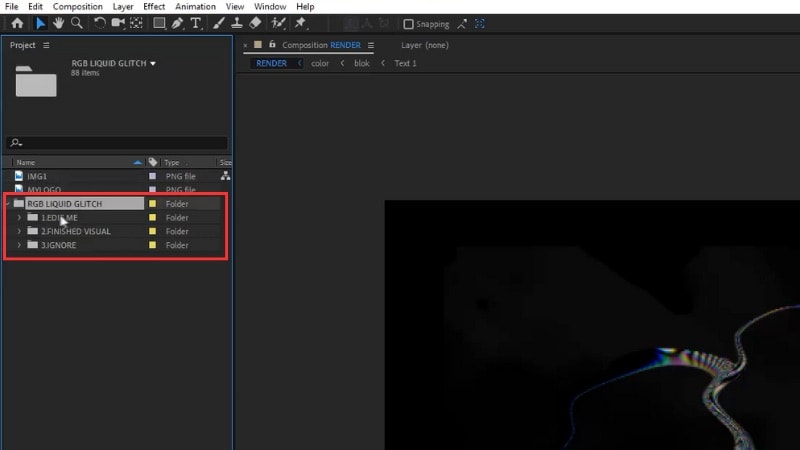Image resolution: width=800 pixels, height=450 pixels.
Task: Expand the 2.FINISHED VISUAL folder
Action: pyautogui.click(x=19, y=231)
